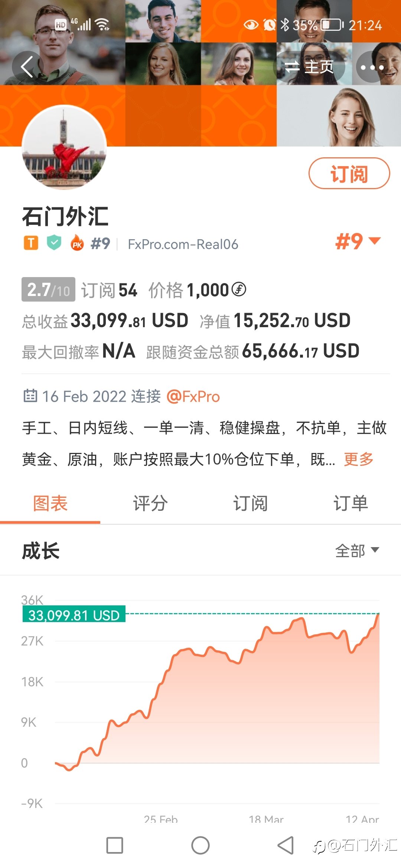Image resolution: width=401 pixels, height=868 pixels.
Task: Tap the Android home circle button
Action: (x=200, y=845)
